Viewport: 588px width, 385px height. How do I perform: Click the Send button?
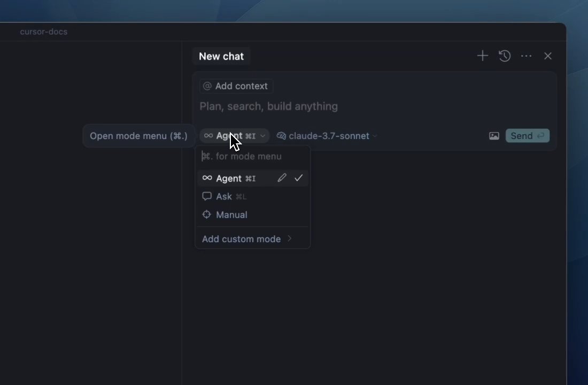point(527,136)
